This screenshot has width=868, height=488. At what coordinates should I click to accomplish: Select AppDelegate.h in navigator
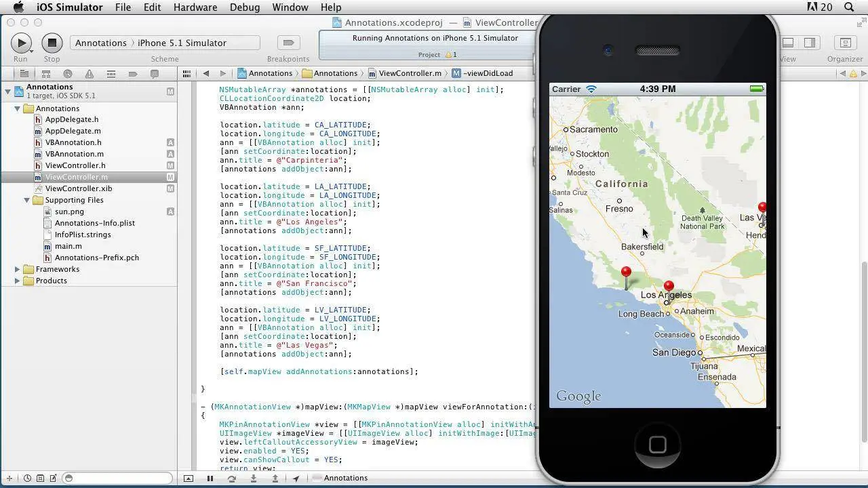click(71, 119)
